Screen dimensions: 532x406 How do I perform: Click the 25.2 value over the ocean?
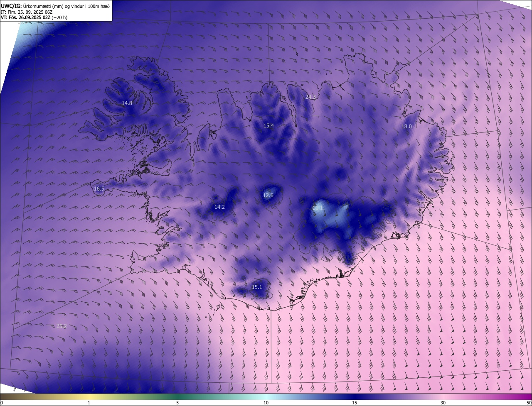tap(62, 326)
